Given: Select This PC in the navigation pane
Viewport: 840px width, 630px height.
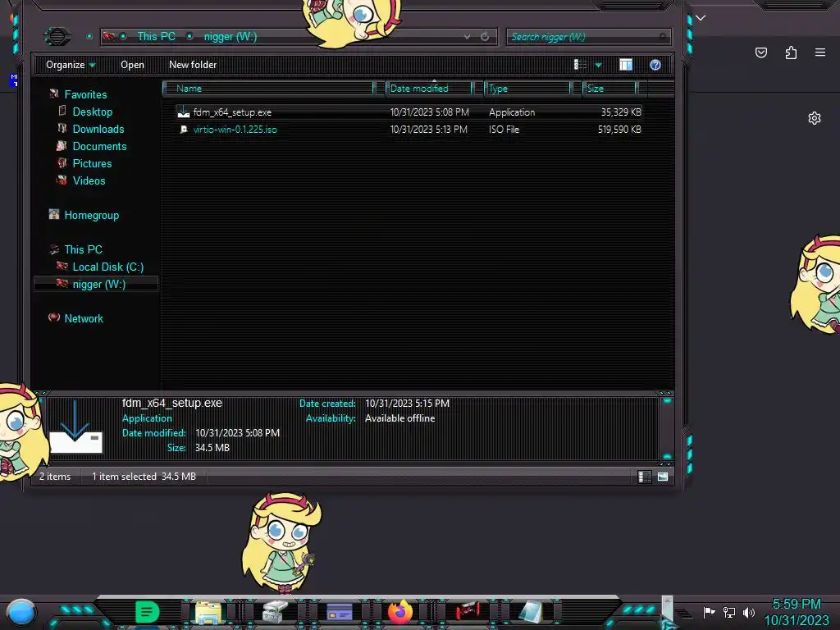Looking at the screenshot, I should click(x=83, y=249).
